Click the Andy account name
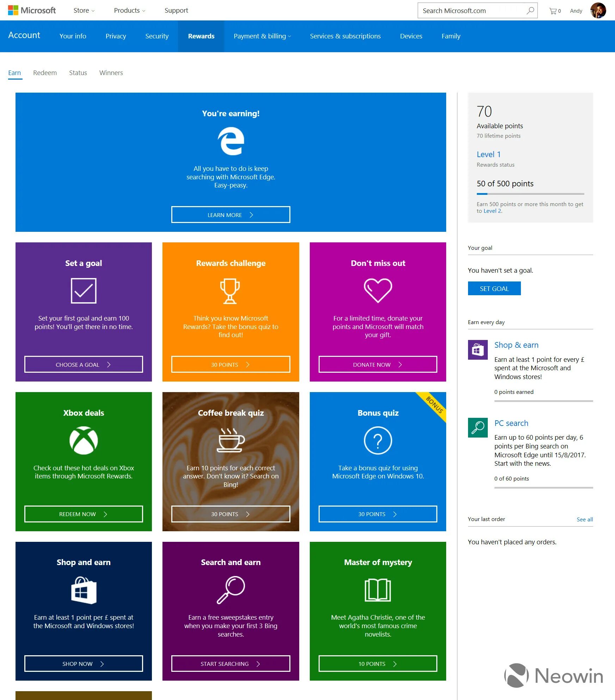 tap(576, 11)
